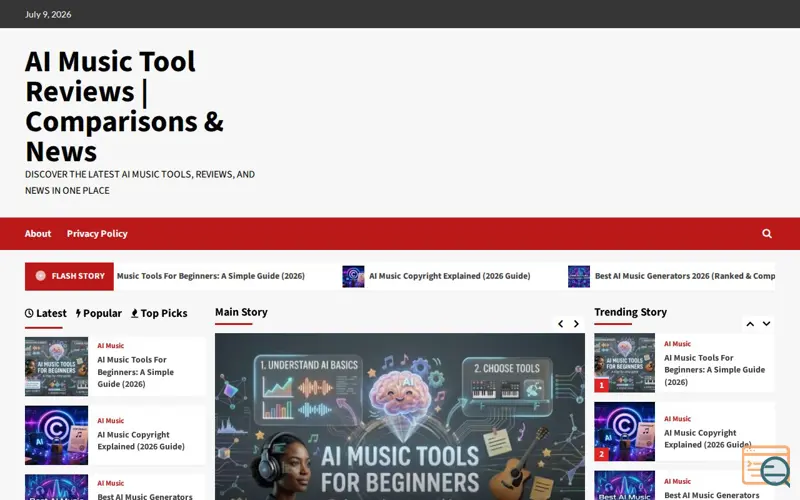Open the search icon in red navigation bar

766,234
